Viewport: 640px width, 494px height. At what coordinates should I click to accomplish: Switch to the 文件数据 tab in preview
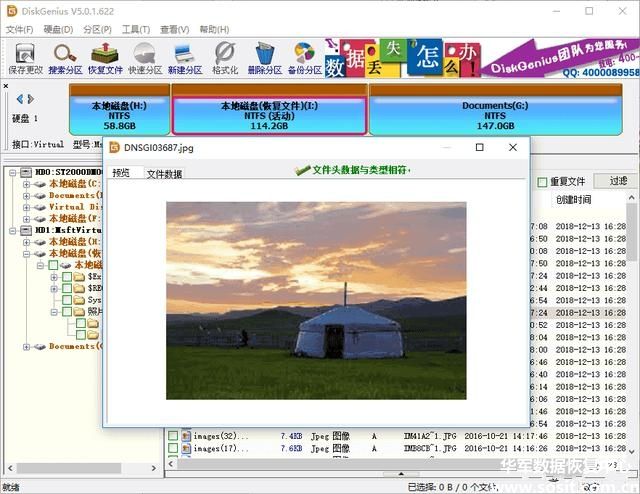click(x=165, y=174)
